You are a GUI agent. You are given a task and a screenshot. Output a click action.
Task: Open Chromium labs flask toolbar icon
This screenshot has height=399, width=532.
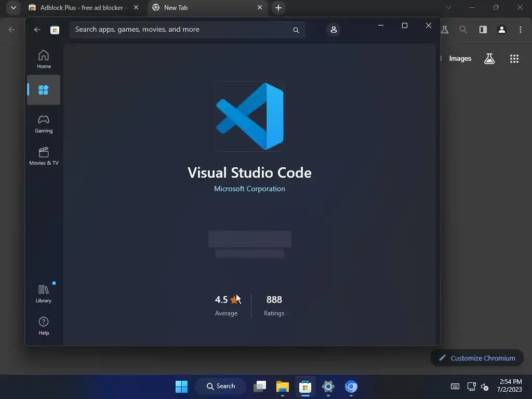[445, 30]
